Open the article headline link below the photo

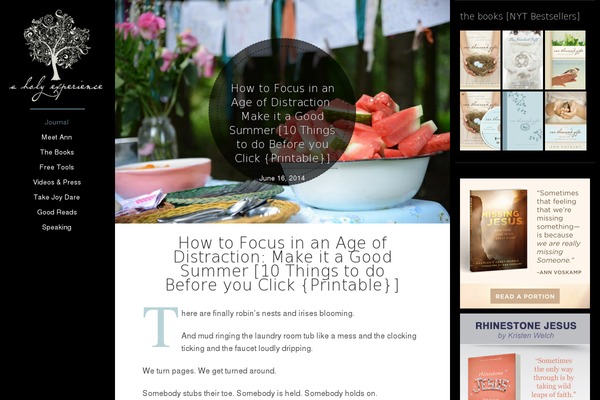[x=282, y=264]
